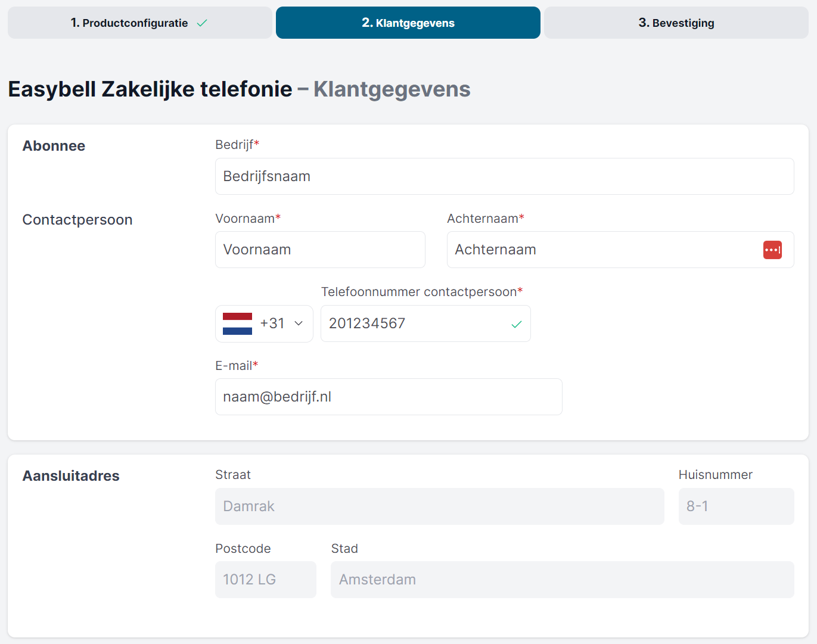Click the Aansluitadres section heading

tap(71, 476)
